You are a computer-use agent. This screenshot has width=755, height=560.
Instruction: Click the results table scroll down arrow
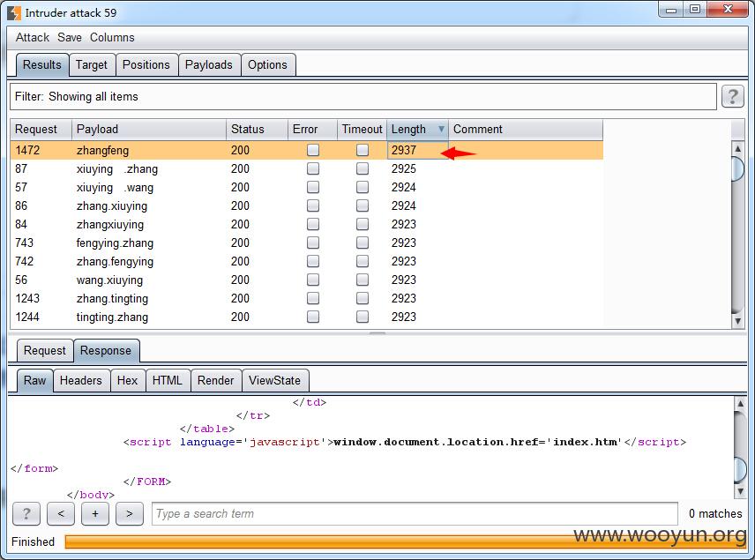coord(737,321)
